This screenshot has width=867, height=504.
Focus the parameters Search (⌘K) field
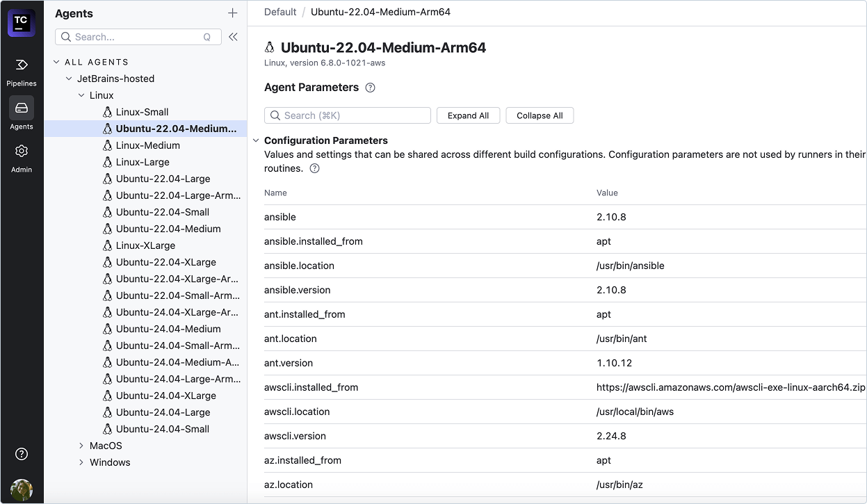tap(348, 115)
